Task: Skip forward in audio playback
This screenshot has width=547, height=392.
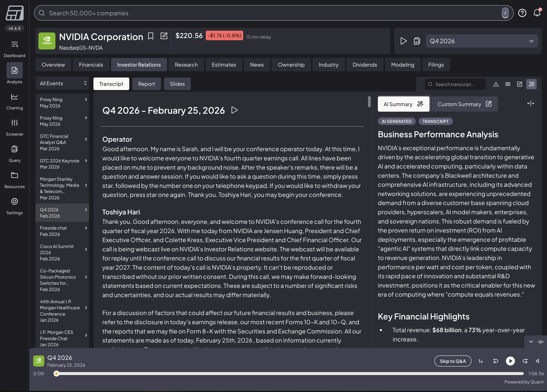Action: click(525, 361)
